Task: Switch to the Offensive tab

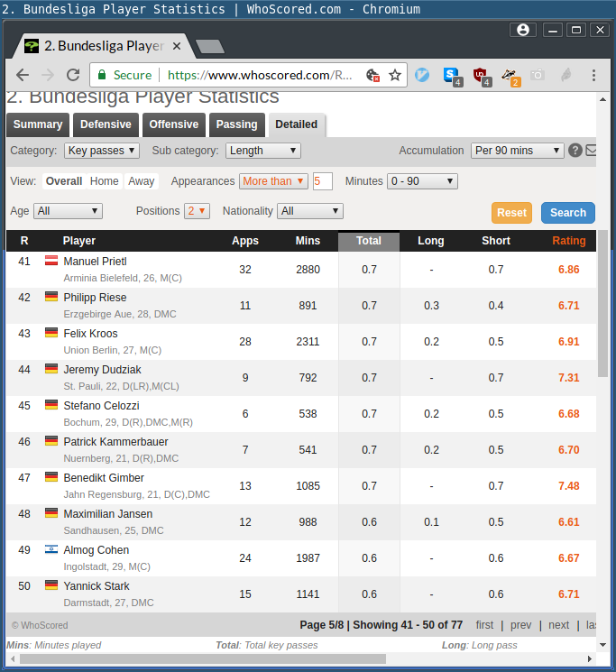Action: point(174,124)
